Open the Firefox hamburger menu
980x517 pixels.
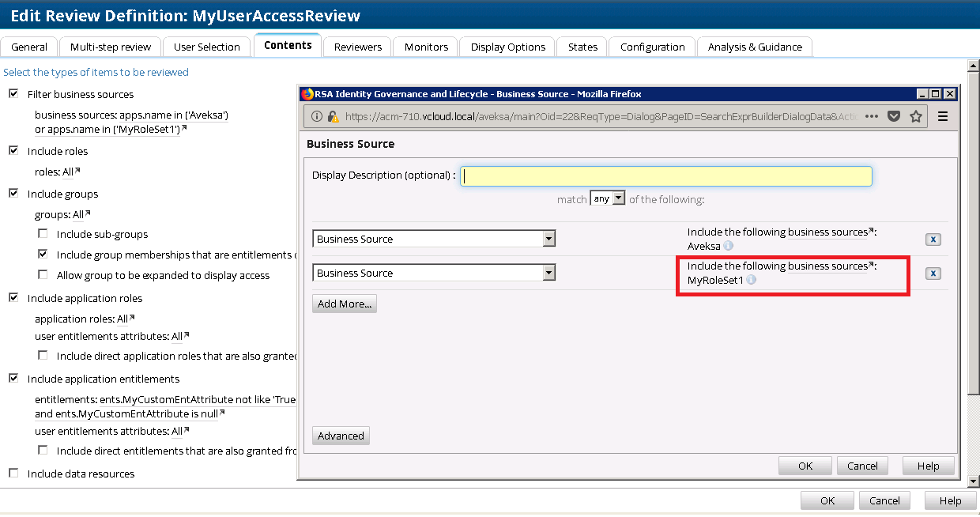[943, 116]
